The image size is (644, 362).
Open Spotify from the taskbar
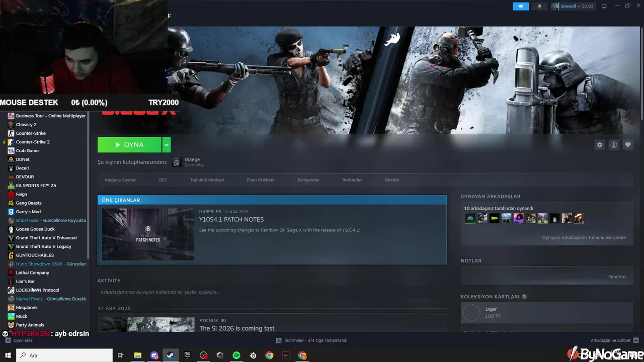pos(236,355)
